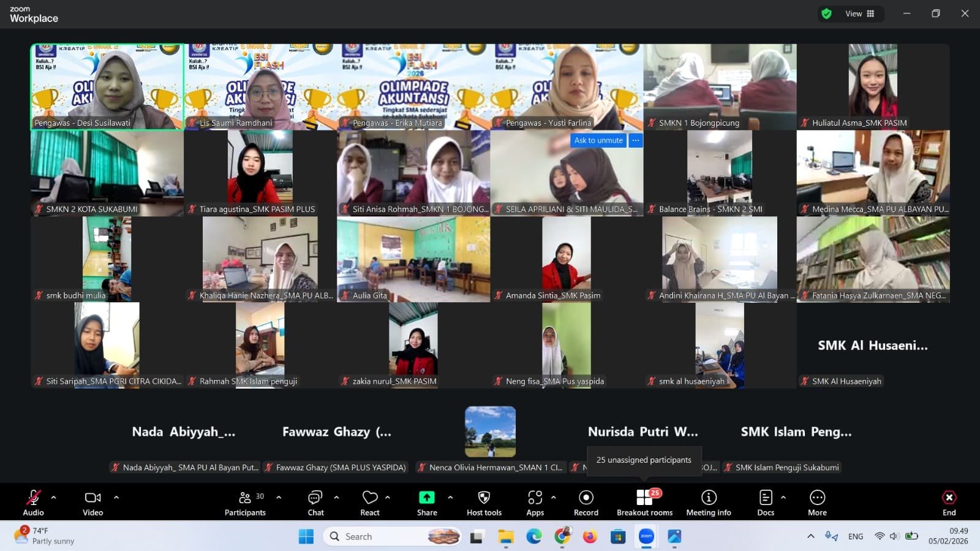This screenshot has height=551, width=980.
Task: Expand video options arrow
Action: point(116,498)
